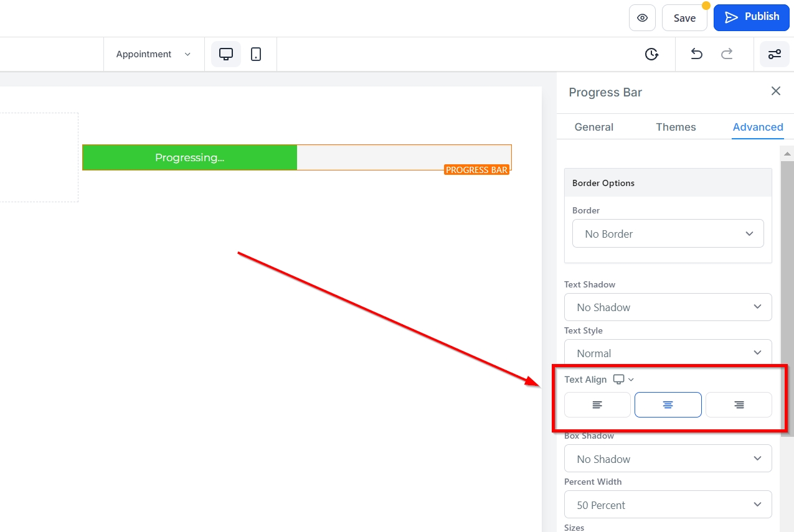Open Text Align device selector

(623, 380)
